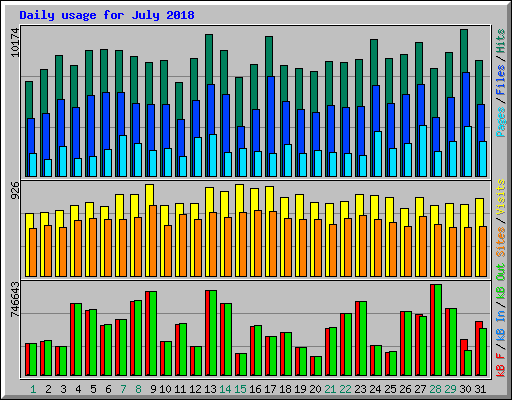The image size is (512, 400).
Task: Click the "Hits" legend label
Action: click(501, 41)
